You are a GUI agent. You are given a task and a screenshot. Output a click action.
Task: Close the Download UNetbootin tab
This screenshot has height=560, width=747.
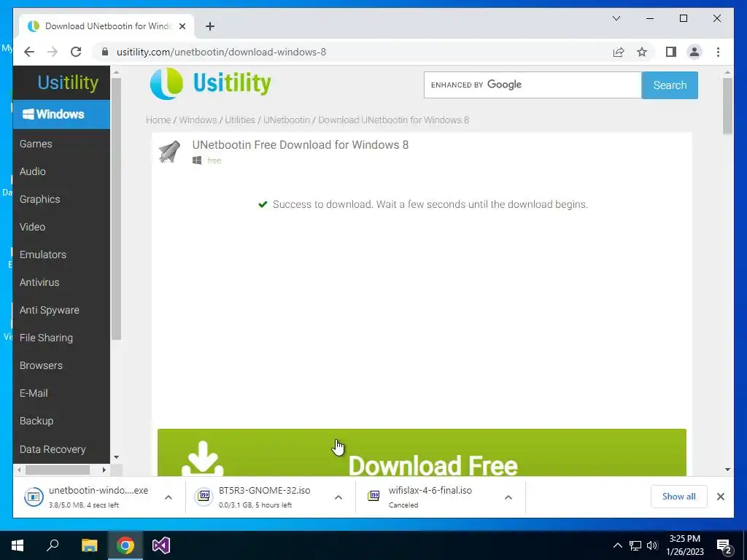[x=182, y=26]
